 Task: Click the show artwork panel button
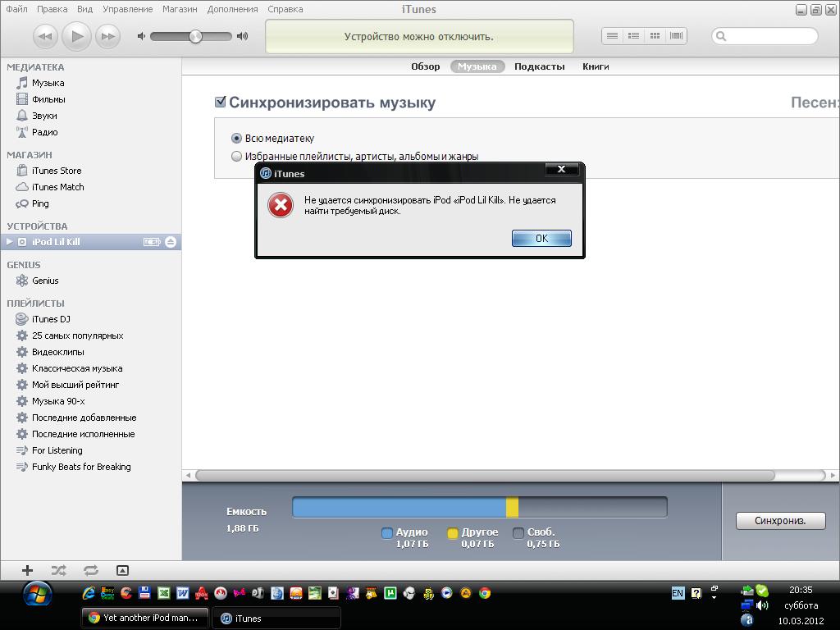pos(123,571)
